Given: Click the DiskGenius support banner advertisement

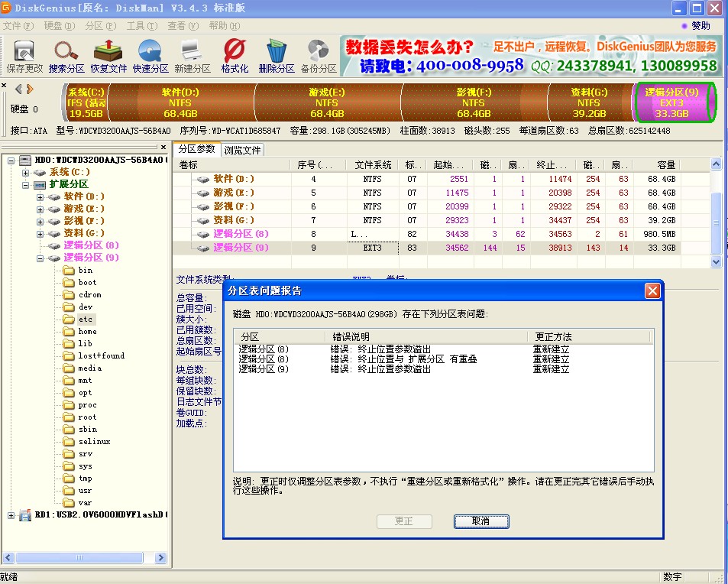Looking at the screenshot, I should coord(531,57).
